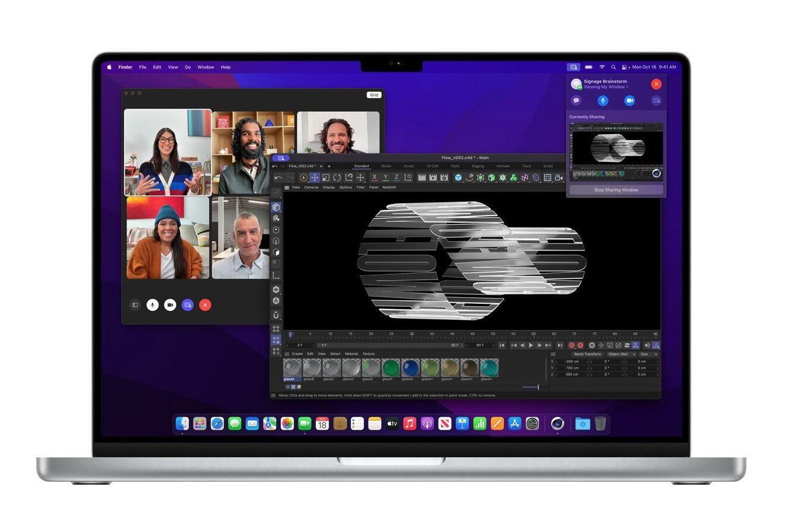The width and height of the screenshot is (798, 532).
Task: Select the Move tool in Cinema 4D toolbar
Action: tap(314, 177)
